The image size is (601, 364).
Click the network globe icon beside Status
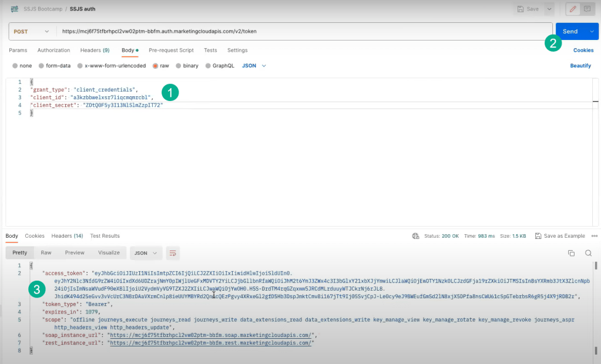click(x=416, y=236)
